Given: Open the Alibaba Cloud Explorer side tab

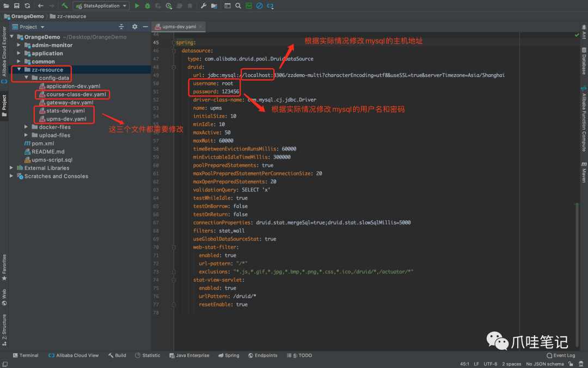Looking at the screenshot, I should point(4,55).
